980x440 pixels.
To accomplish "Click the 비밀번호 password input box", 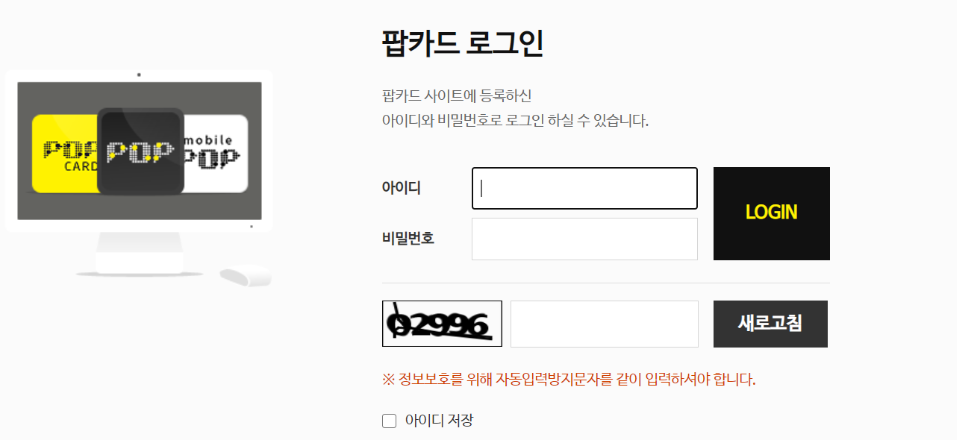I will tap(584, 239).
